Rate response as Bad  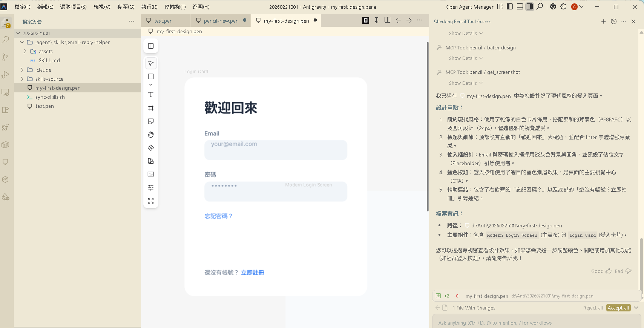pyautogui.click(x=623, y=271)
